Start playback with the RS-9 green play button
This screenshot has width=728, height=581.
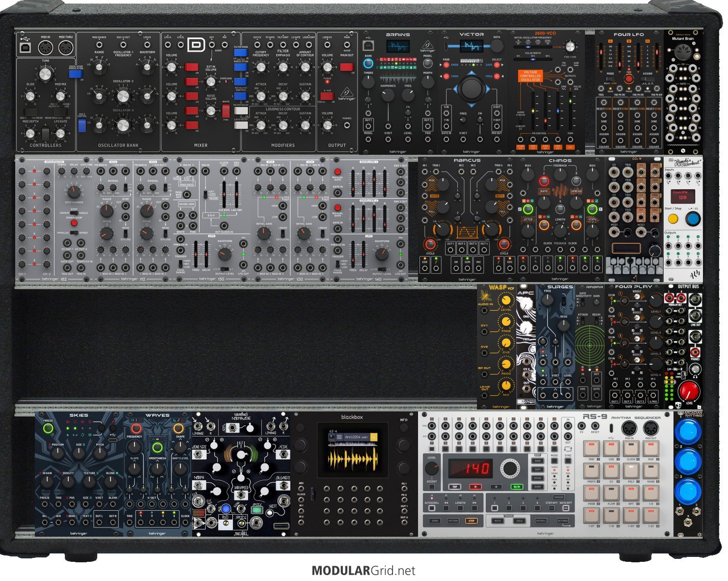(x=517, y=487)
